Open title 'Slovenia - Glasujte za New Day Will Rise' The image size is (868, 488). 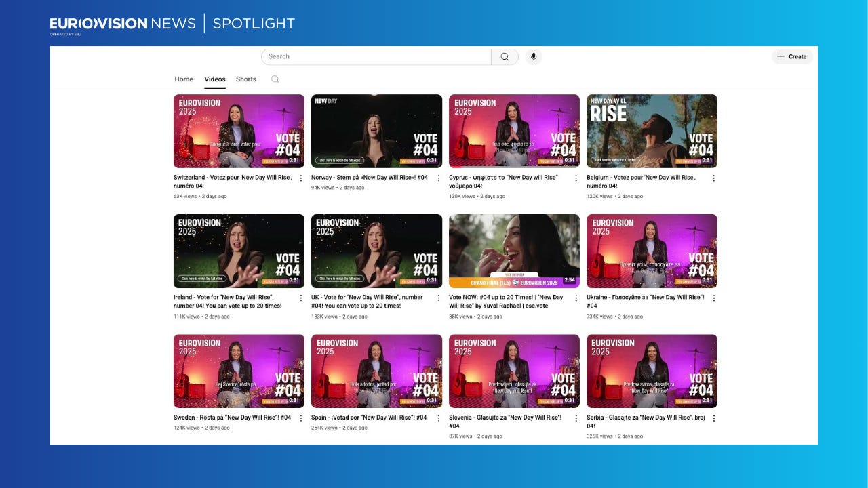(x=505, y=422)
